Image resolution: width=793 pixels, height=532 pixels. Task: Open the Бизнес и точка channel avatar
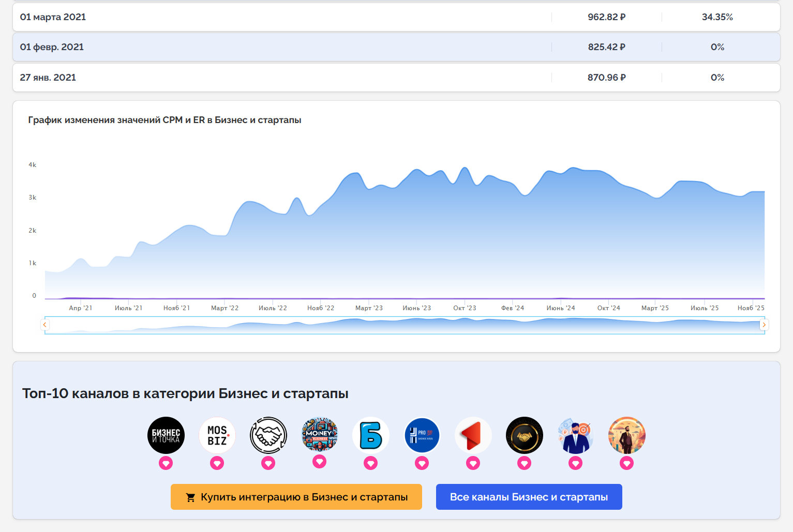166,435
